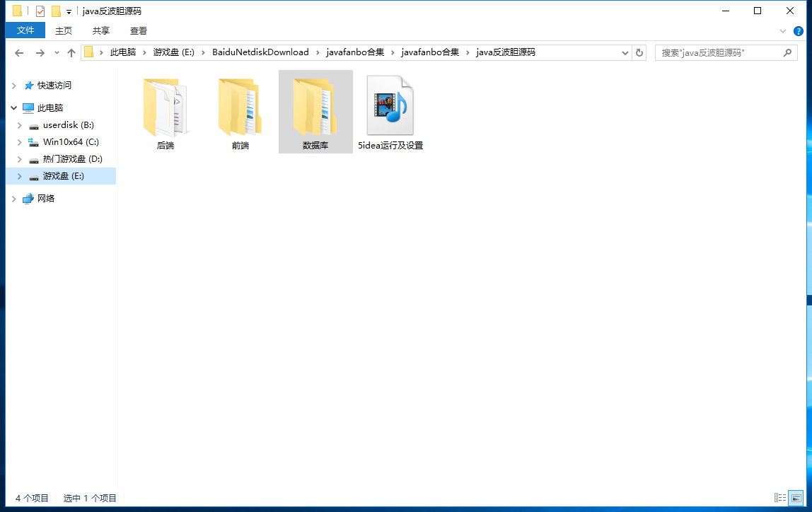Switch to large icons view layout
This screenshot has width=812, height=512.
coord(796,498)
